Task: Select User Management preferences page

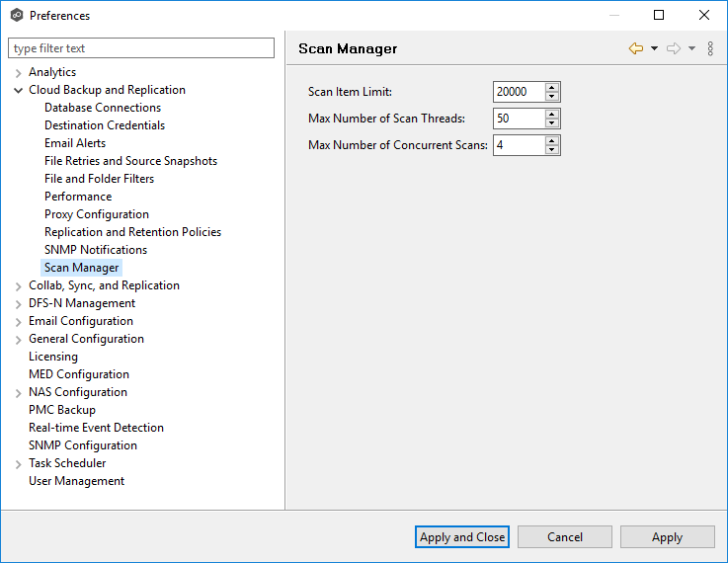Action: click(76, 481)
